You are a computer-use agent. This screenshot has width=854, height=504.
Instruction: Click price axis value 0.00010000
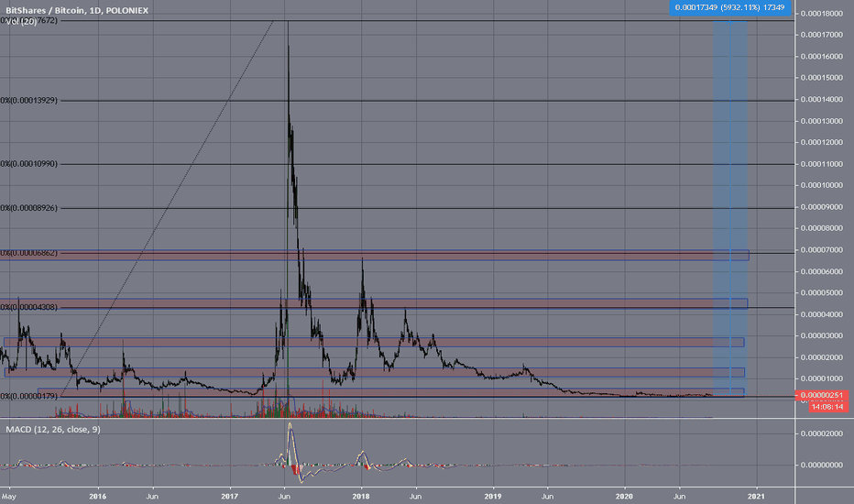click(822, 185)
